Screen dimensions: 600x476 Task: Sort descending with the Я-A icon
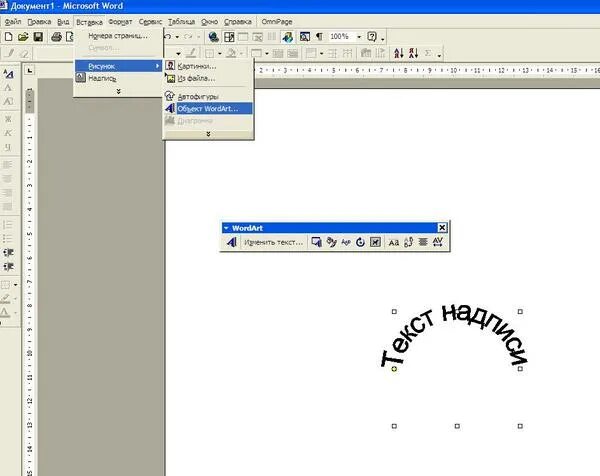pos(413,53)
